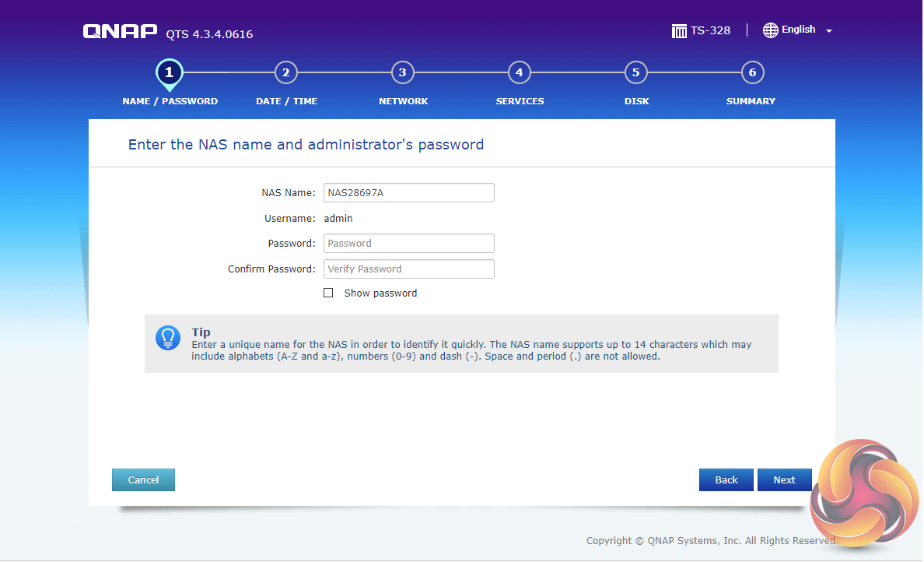The height and width of the screenshot is (562, 924).
Task: Enable the Show password checkbox
Action: (x=328, y=293)
